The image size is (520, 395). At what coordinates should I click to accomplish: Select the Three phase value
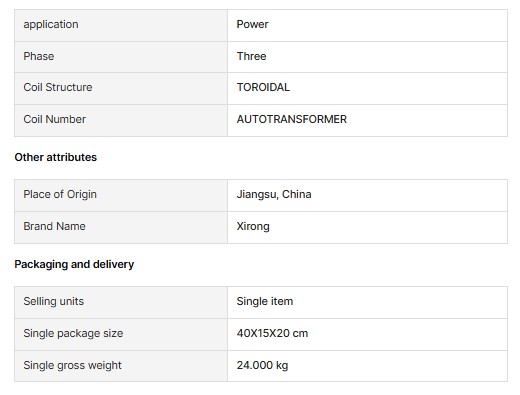click(251, 56)
